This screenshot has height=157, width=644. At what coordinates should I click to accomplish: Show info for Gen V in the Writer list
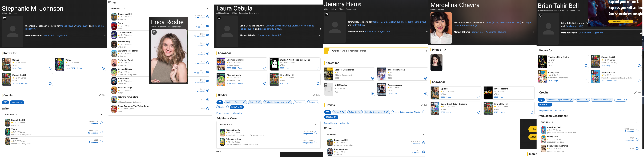(207, 26)
